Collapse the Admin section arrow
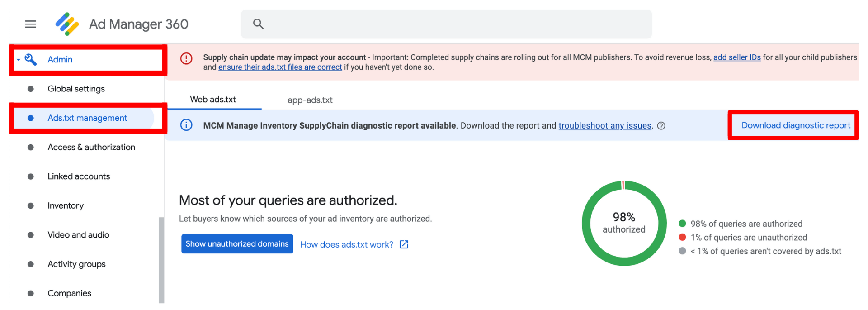The width and height of the screenshot is (868, 310). click(x=19, y=60)
